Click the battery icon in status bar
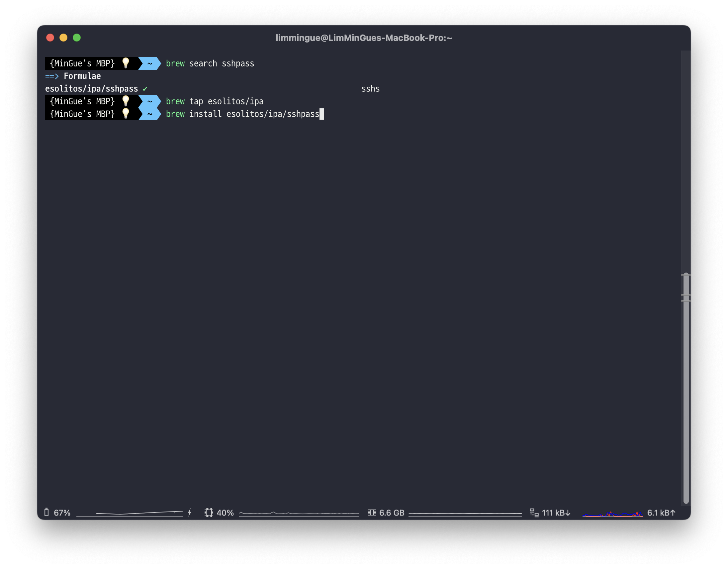This screenshot has width=728, height=569. pos(47,512)
